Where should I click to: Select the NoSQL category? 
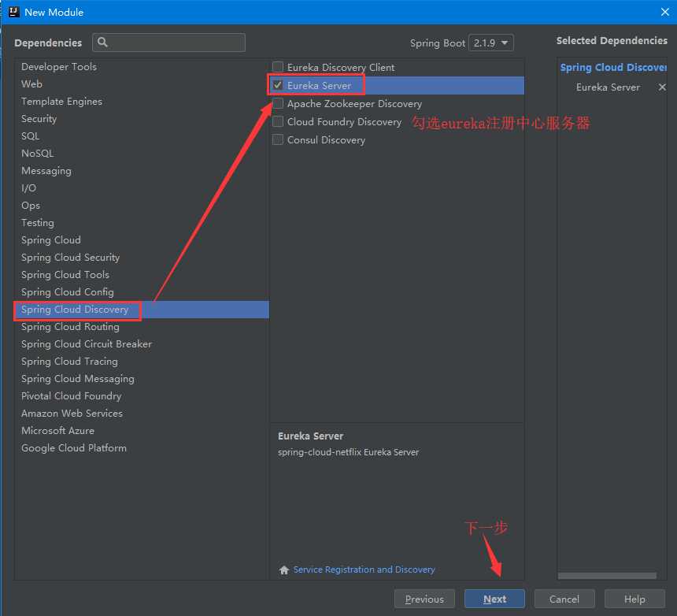coord(141,154)
